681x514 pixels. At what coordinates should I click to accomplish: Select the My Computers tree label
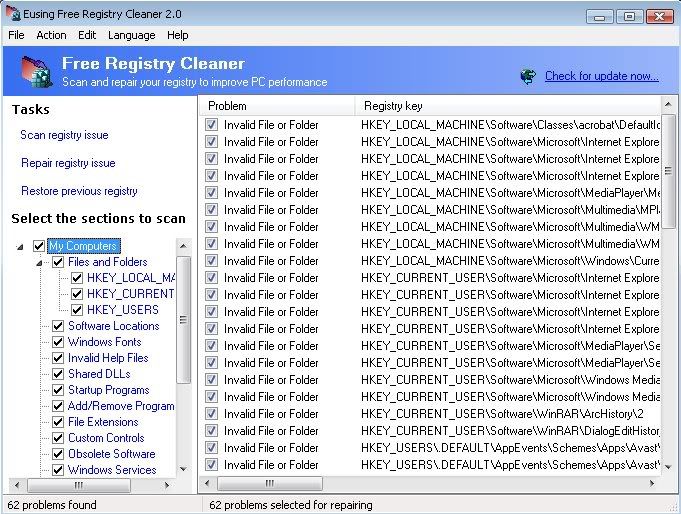[x=83, y=246]
